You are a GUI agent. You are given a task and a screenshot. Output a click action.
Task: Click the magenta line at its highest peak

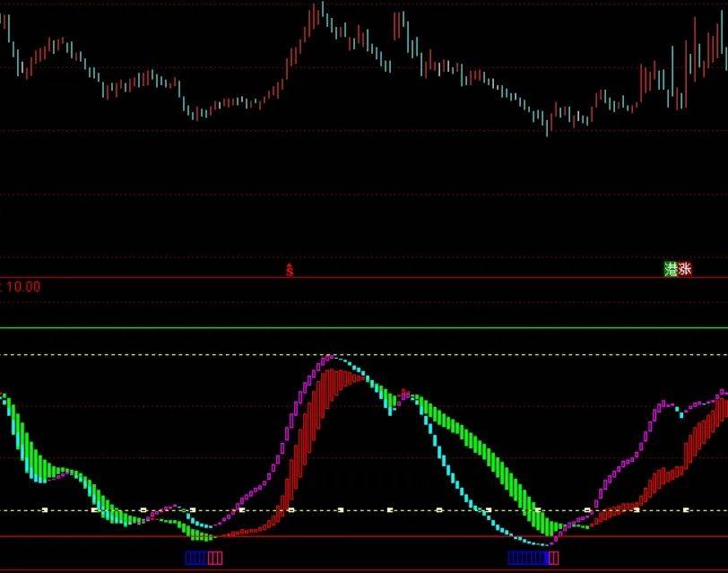point(329,357)
